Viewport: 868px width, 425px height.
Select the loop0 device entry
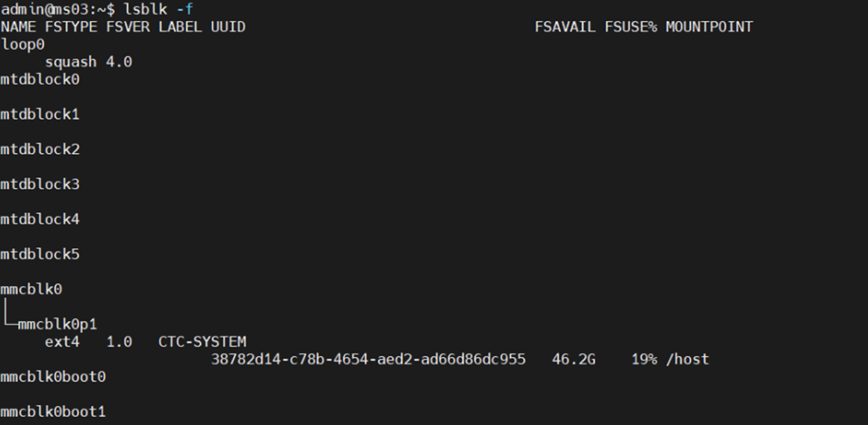coord(22,44)
